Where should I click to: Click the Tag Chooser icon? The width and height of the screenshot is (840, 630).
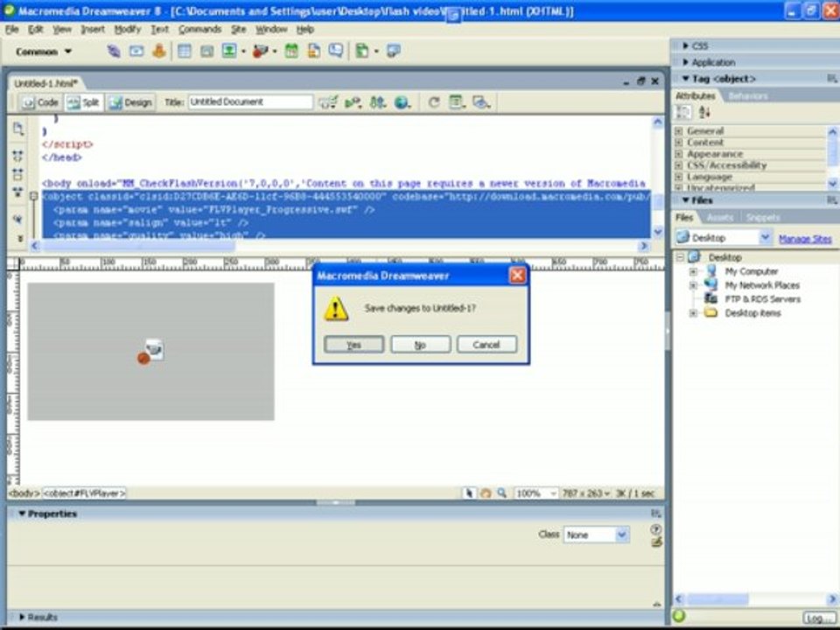pyautogui.click(x=394, y=52)
